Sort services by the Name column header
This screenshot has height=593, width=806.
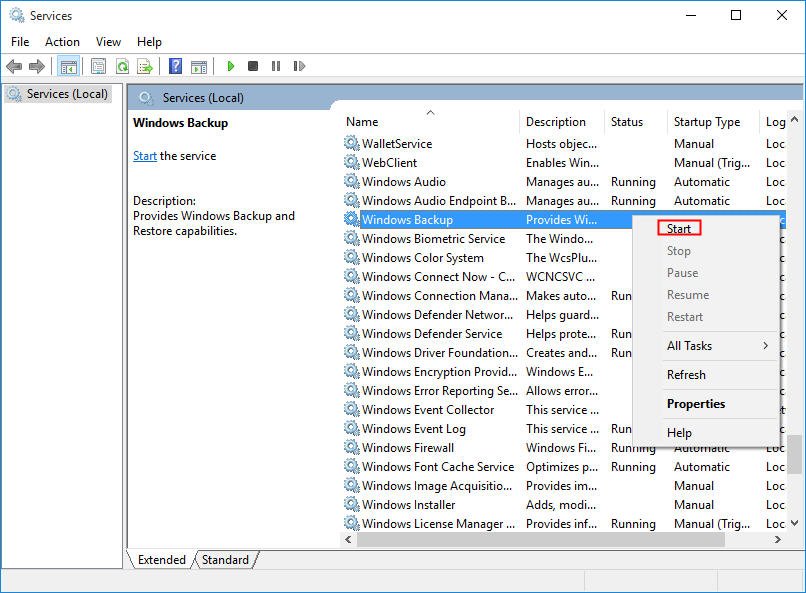[x=362, y=122]
